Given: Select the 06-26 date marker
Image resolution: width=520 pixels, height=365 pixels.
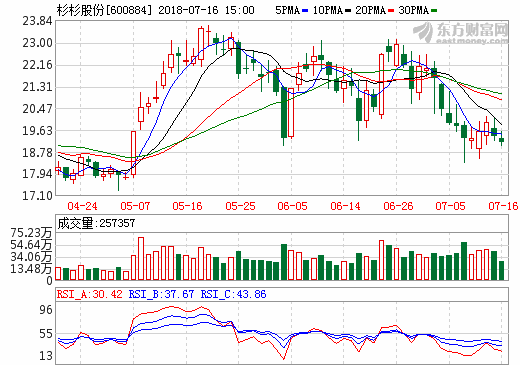Looking at the screenshot, I should tap(398, 206).
